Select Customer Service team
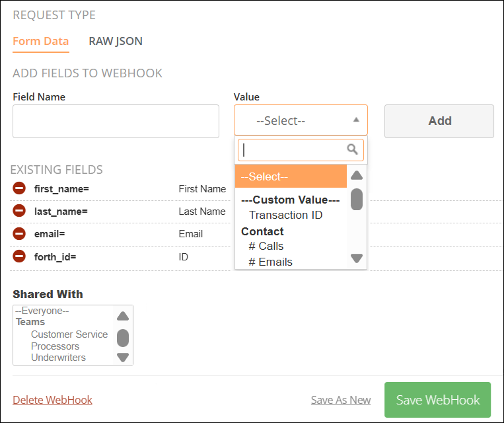 pyautogui.click(x=69, y=334)
